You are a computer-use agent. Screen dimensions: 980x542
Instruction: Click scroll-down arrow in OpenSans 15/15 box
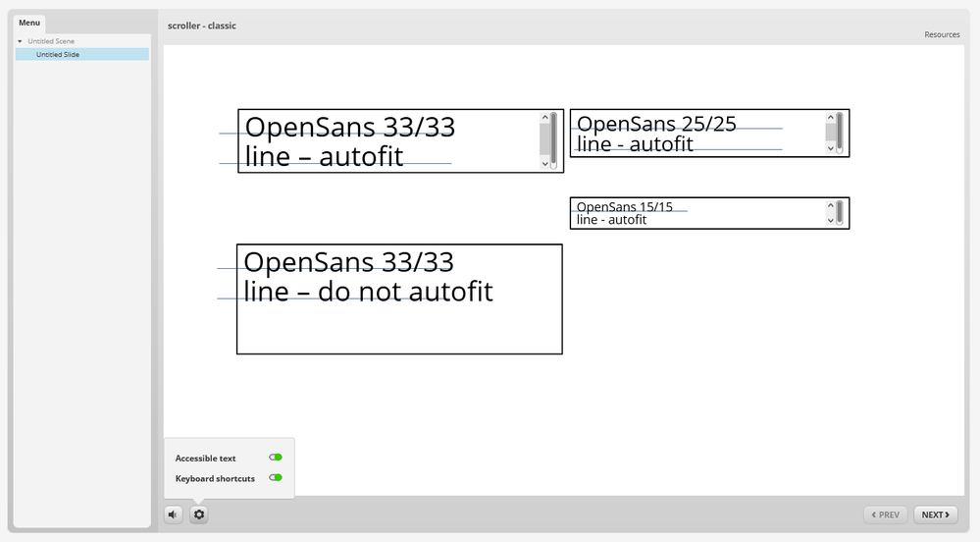tap(831, 220)
